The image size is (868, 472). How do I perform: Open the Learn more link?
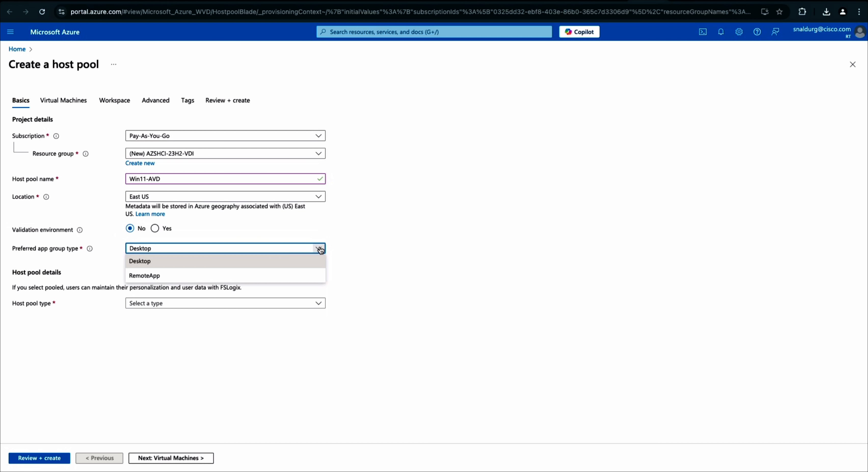[x=150, y=214]
